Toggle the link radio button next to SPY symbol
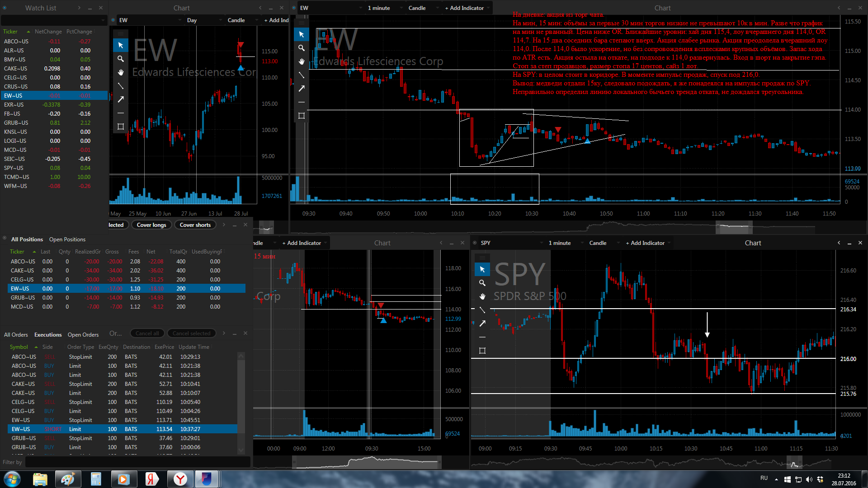The height and width of the screenshot is (488, 868). 475,243
